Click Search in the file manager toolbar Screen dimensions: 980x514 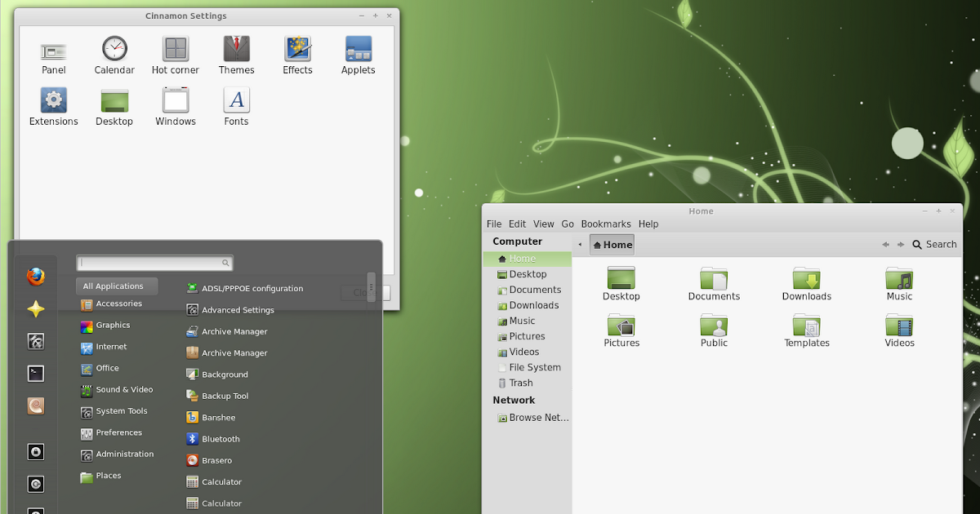(934, 244)
